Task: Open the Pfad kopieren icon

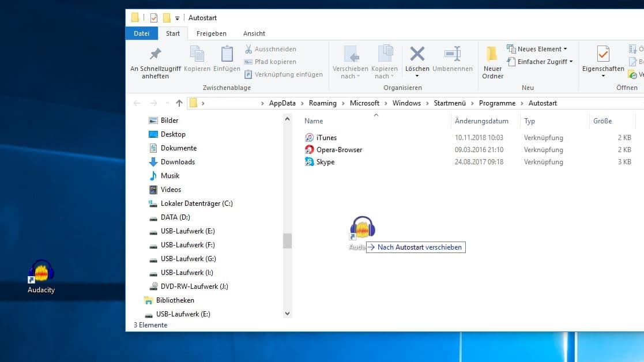Action: click(x=248, y=62)
